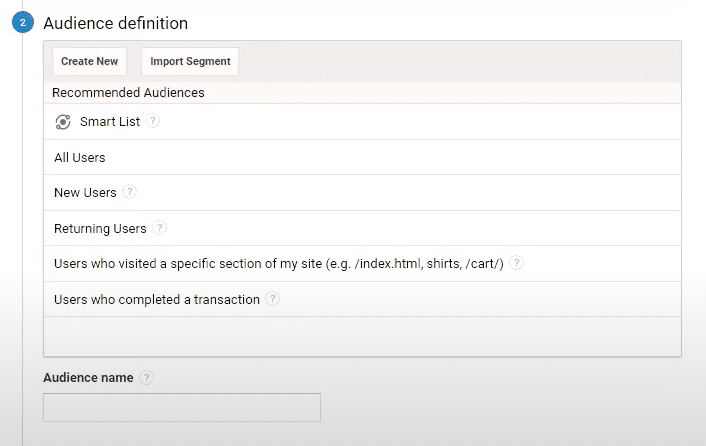This screenshot has height=446, width=706.
Task: Click the Import Segment button
Action: (190, 61)
